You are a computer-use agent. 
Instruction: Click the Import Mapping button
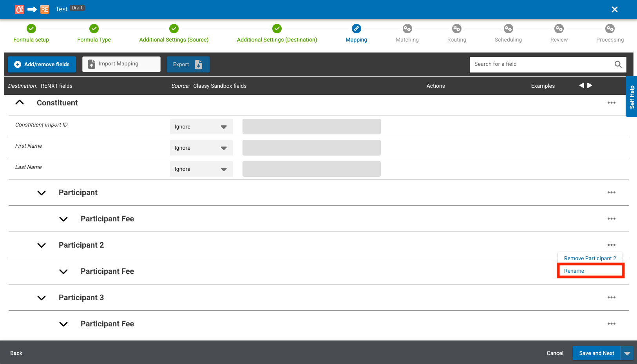click(121, 64)
